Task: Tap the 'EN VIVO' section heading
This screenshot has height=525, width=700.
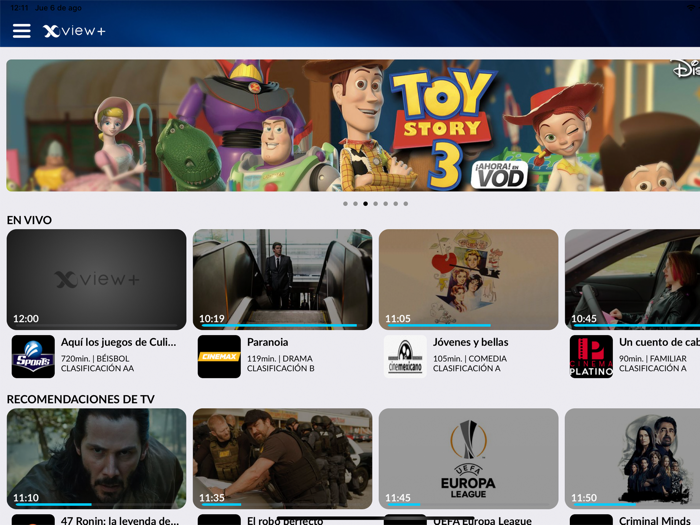Action: click(x=29, y=220)
